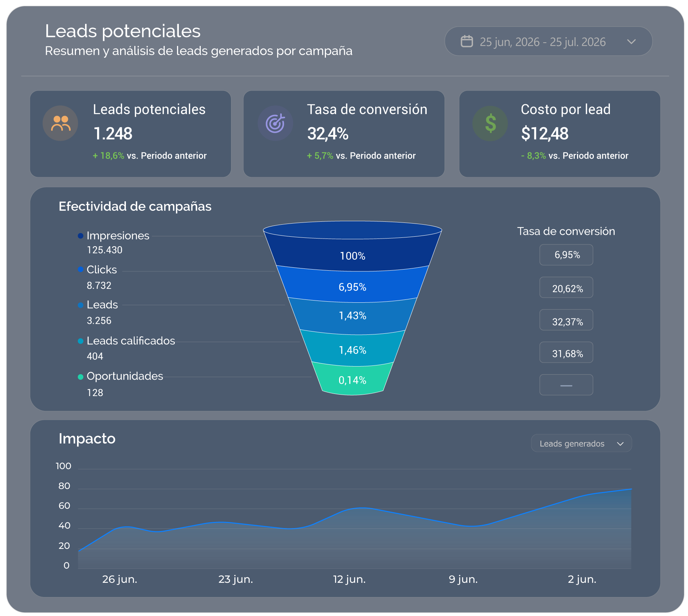Click the Leads legend dot
This screenshot has width=688, height=616.
point(81,305)
